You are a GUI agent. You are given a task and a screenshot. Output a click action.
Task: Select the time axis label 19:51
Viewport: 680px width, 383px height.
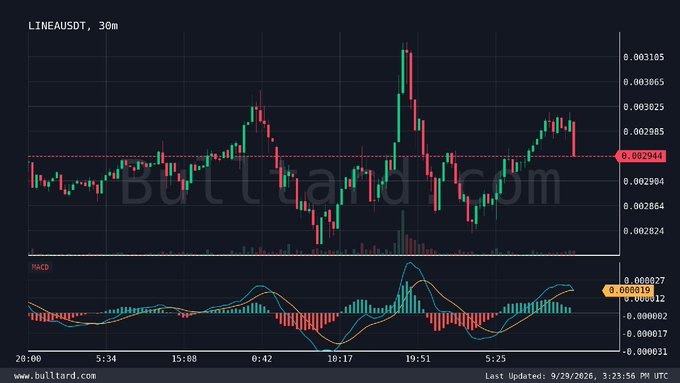pos(418,359)
